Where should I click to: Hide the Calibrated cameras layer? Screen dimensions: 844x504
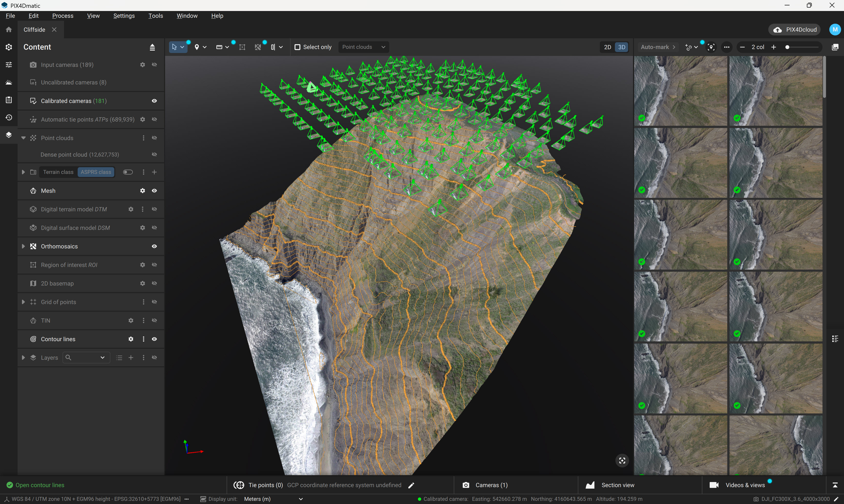coord(154,101)
